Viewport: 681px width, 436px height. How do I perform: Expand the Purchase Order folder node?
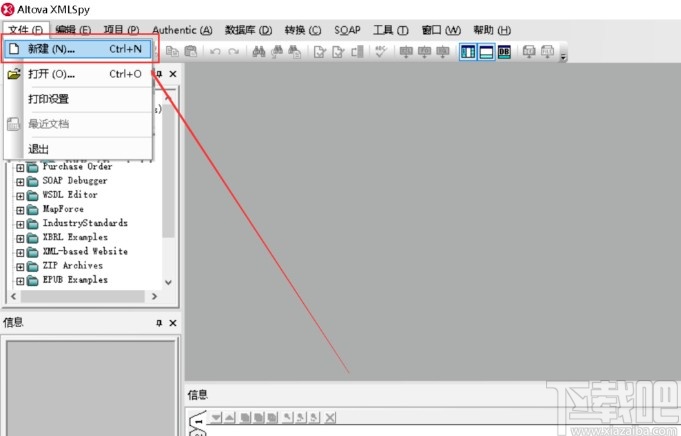[20, 168]
